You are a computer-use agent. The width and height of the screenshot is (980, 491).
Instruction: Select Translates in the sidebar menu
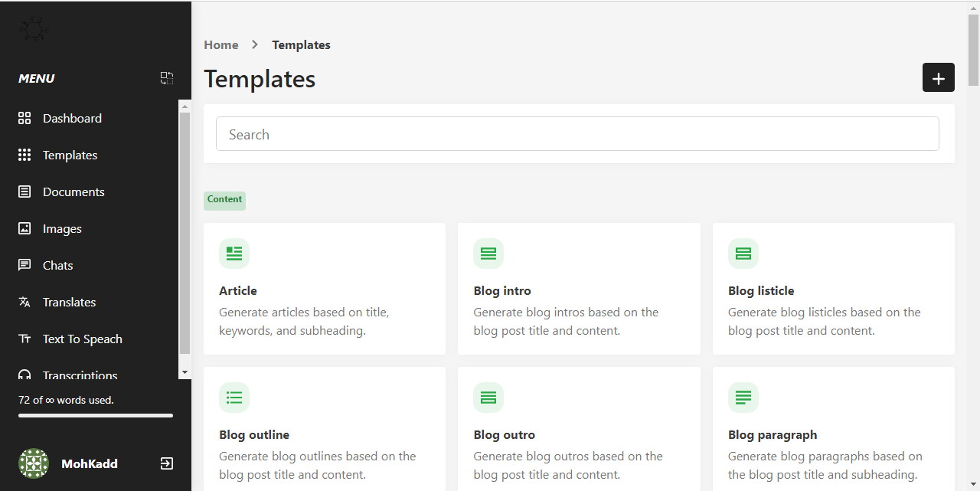69,303
